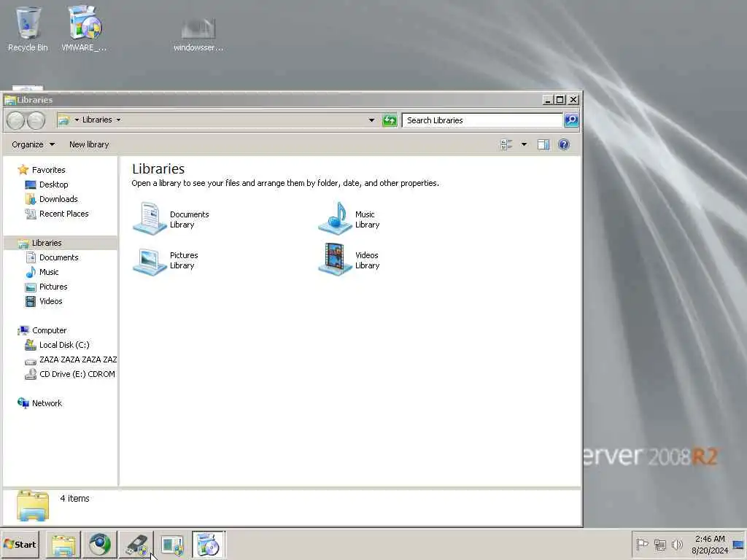
Task: Expand the view options dropdown arrow
Action: pos(524,144)
